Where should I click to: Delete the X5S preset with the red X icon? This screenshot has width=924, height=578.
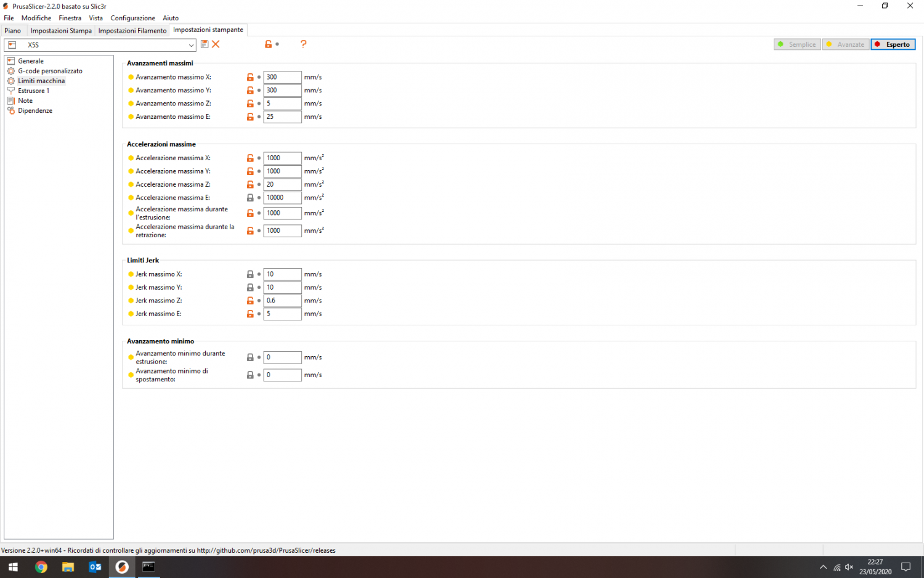[216, 44]
